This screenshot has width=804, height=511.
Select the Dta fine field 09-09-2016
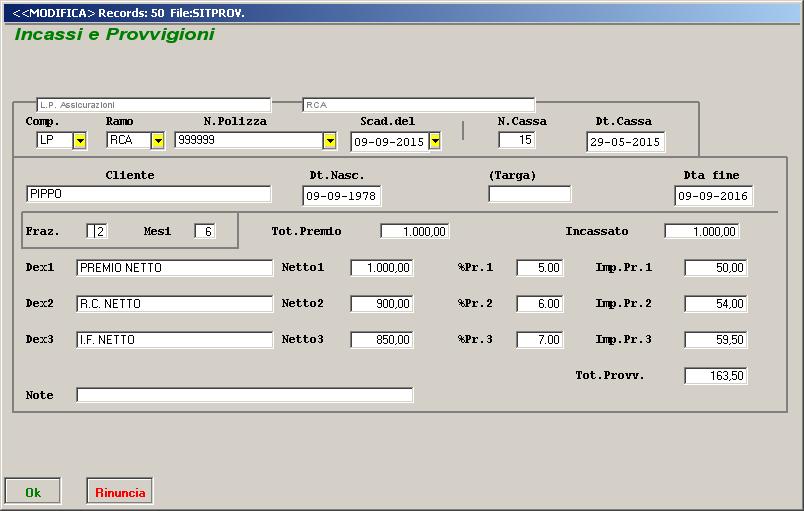click(x=713, y=196)
